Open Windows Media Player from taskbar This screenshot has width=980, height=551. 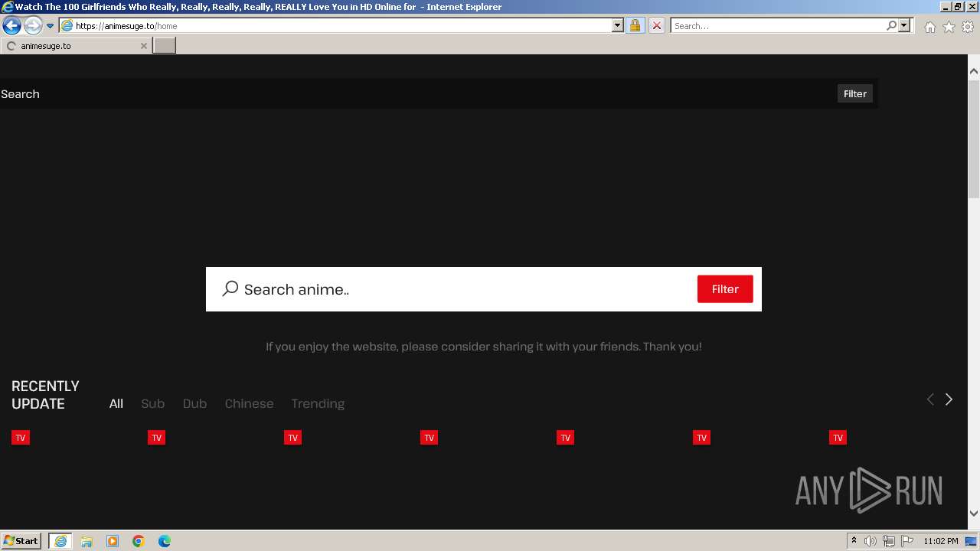coord(113,541)
